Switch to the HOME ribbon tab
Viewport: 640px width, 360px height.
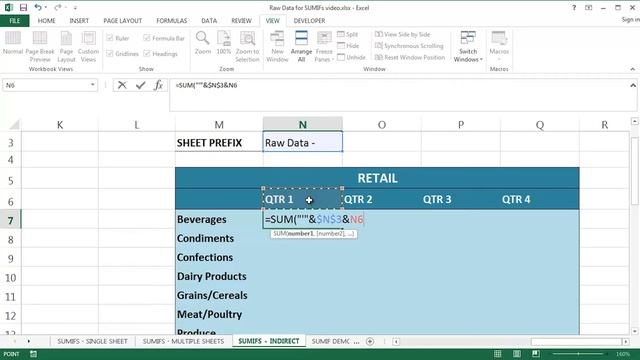pyautogui.click(x=47, y=20)
